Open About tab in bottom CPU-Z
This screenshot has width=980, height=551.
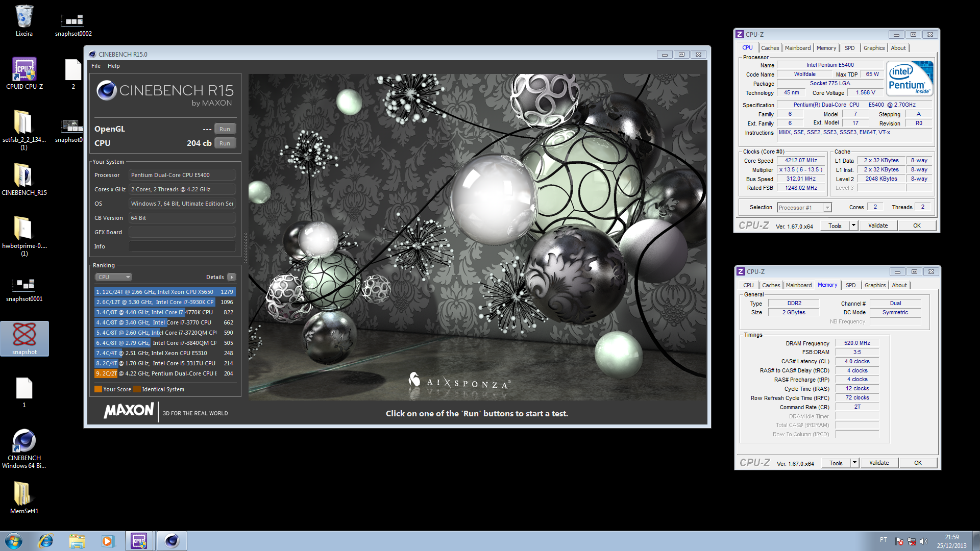[899, 285]
